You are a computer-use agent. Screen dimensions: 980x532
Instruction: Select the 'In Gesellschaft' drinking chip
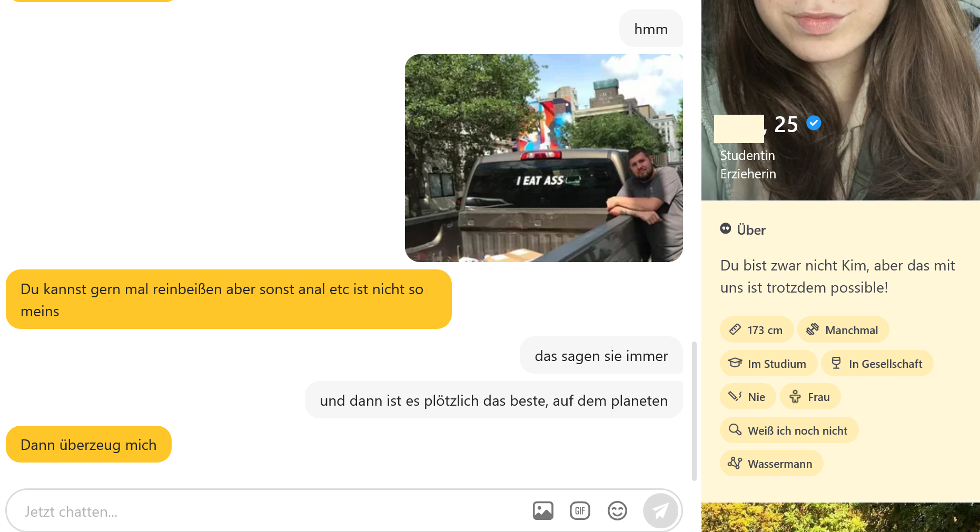[877, 364]
